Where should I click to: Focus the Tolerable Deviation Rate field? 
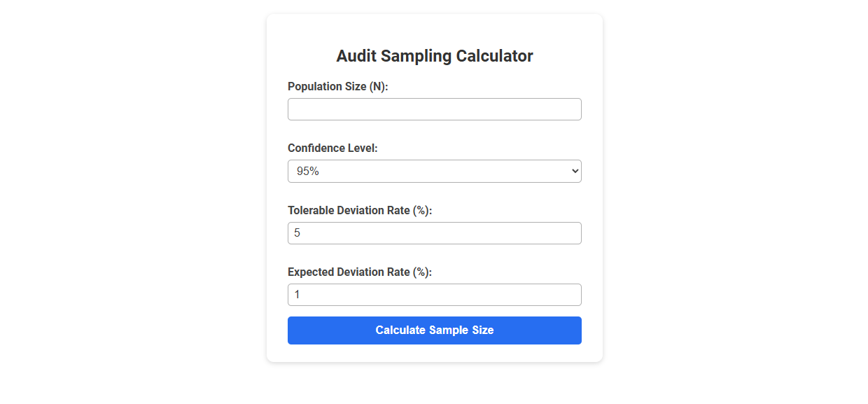434,232
